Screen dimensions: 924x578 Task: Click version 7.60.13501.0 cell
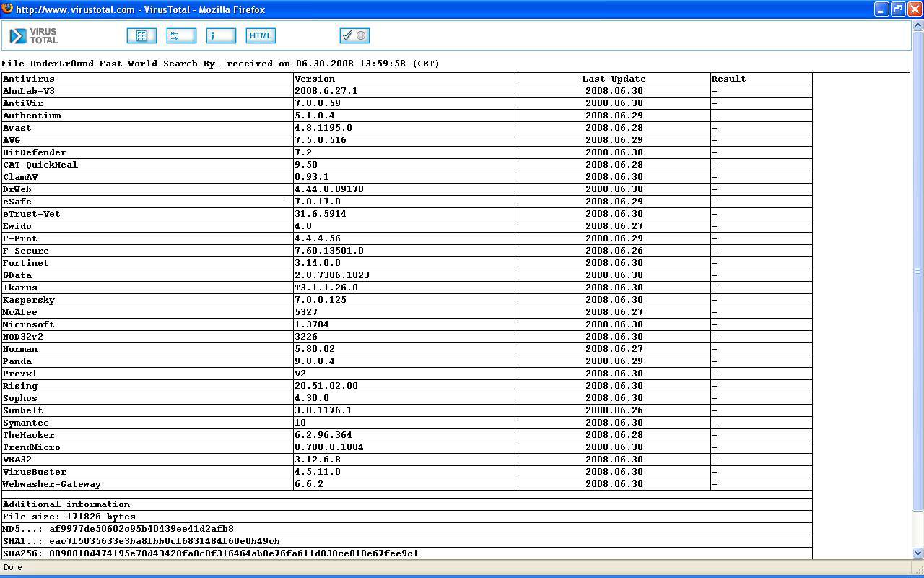(329, 251)
